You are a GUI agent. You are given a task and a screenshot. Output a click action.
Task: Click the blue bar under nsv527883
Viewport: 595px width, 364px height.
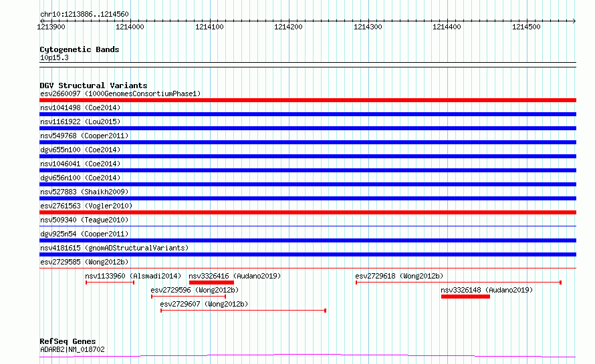(x=308, y=198)
